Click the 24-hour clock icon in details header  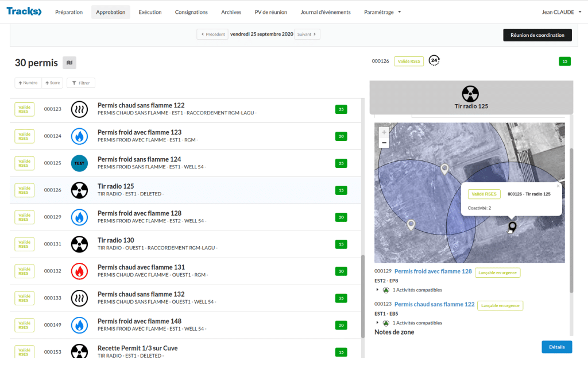(x=435, y=60)
